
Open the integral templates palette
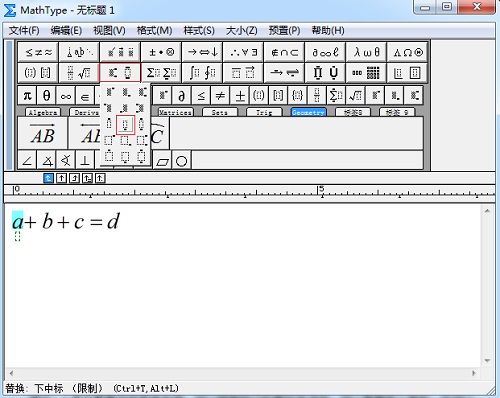tap(202, 73)
